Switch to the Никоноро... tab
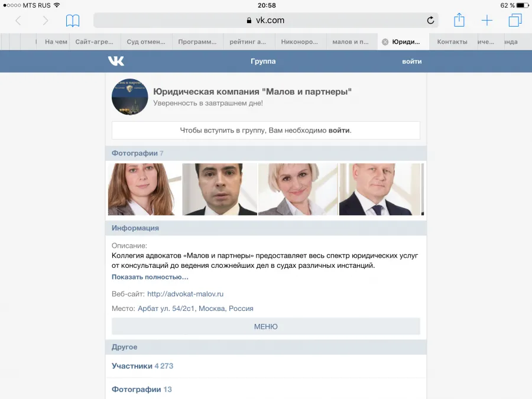This screenshot has height=399, width=532. point(300,42)
